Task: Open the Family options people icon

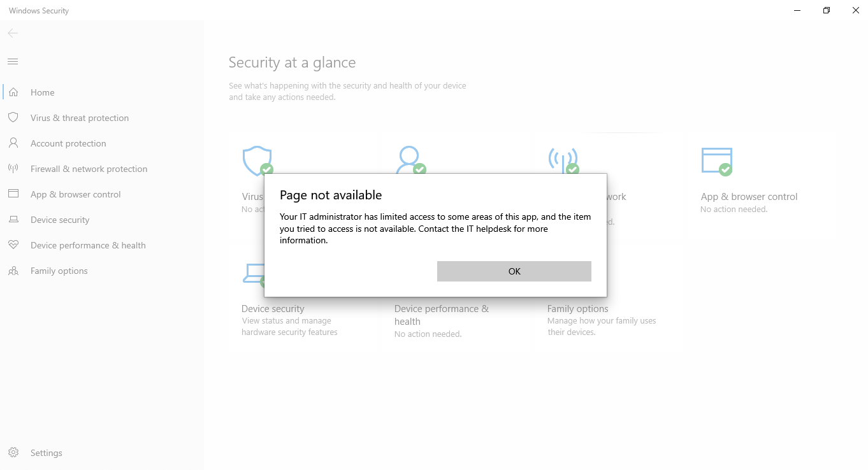Action: 13,271
